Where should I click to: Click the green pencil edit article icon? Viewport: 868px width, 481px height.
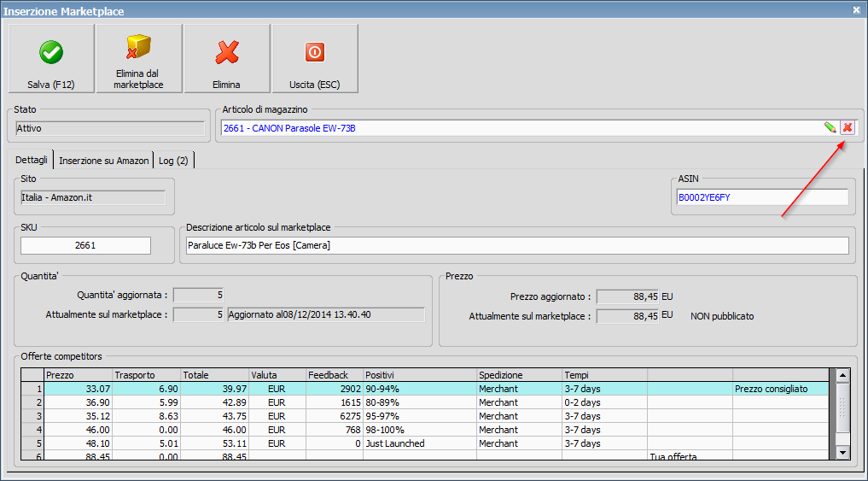click(830, 128)
